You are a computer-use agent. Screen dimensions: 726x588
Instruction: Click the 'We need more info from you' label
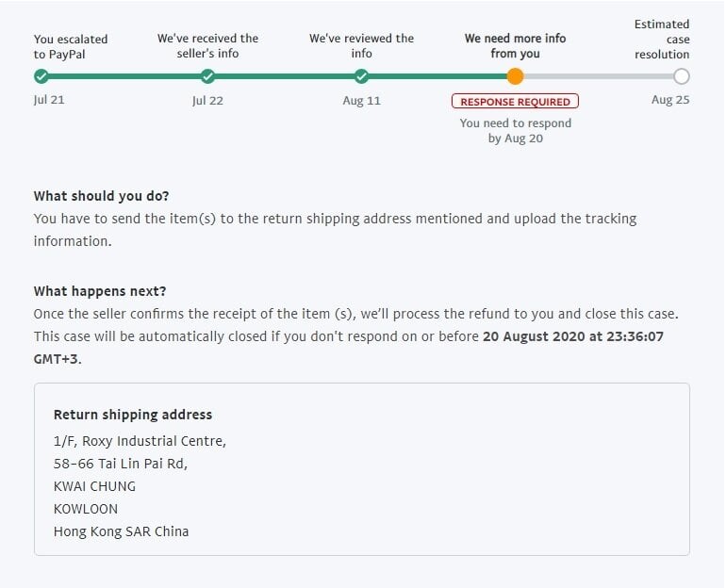coord(515,46)
